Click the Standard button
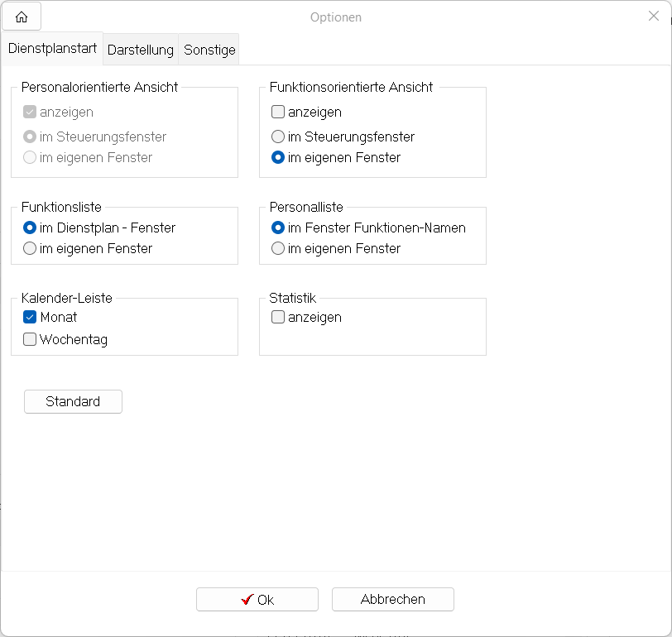The width and height of the screenshot is (672, 637). 73,401
